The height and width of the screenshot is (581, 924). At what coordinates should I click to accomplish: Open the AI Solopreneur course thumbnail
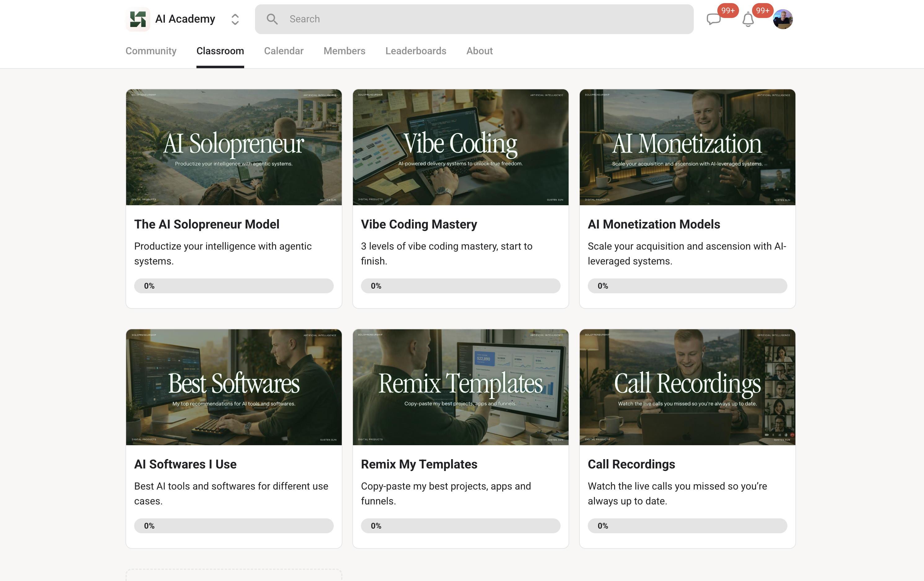pyautogui.click(x=234, y=148)
